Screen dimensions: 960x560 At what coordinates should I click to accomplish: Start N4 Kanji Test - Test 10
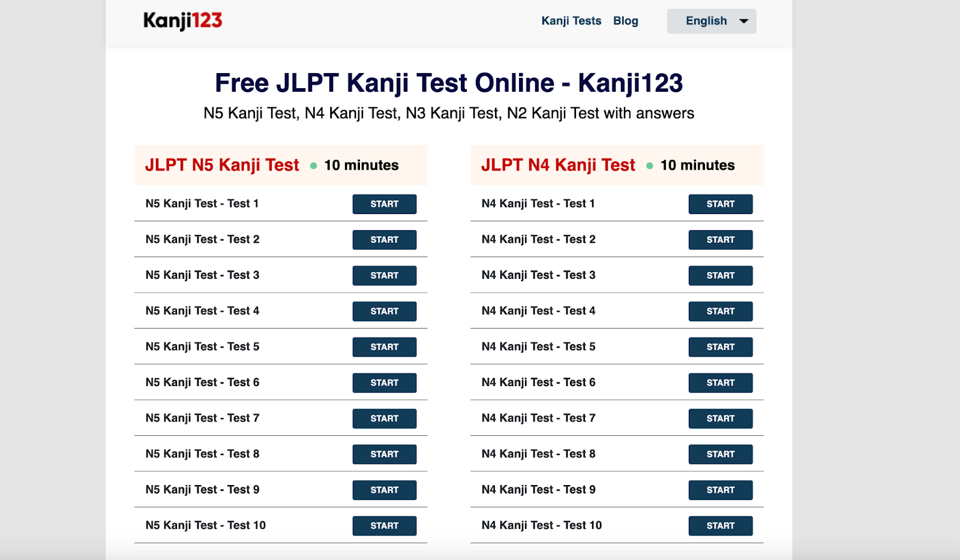point(721,525)
